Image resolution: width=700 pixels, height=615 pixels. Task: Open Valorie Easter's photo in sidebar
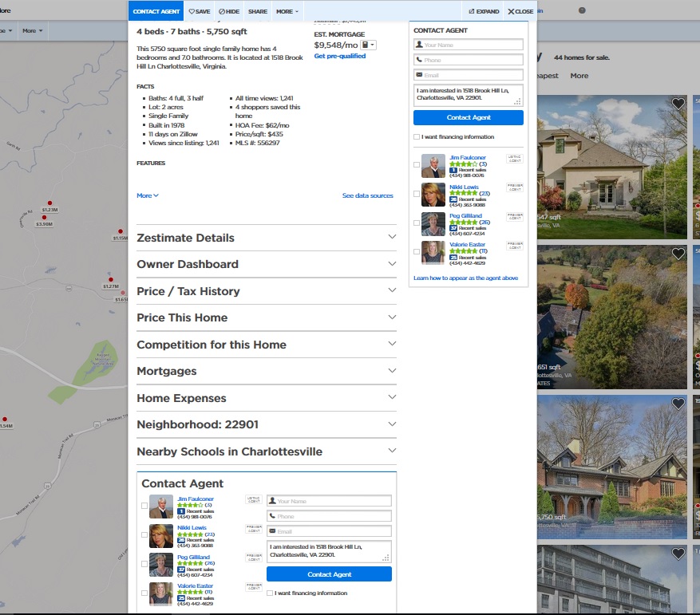pos(433,253)
